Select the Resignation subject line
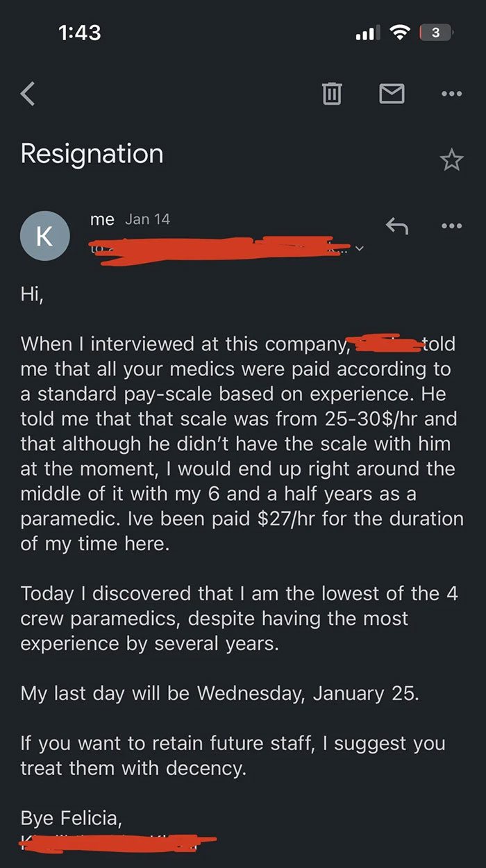This screenshot has height=868, width=486. [x=92, y=154]
